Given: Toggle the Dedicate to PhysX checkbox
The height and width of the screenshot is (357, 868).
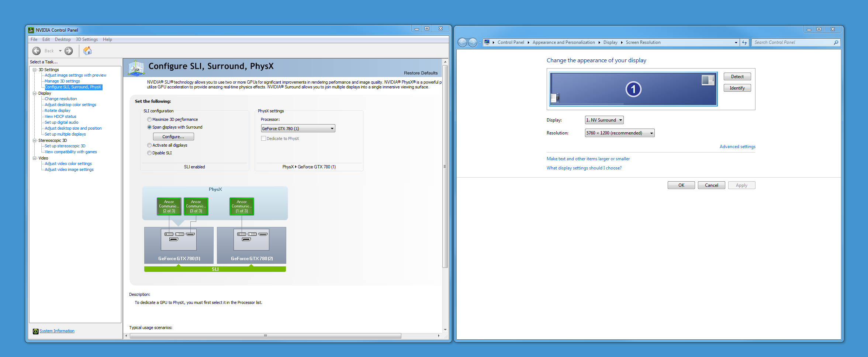Looking at the screenshot, I should [x=263, y=139].
